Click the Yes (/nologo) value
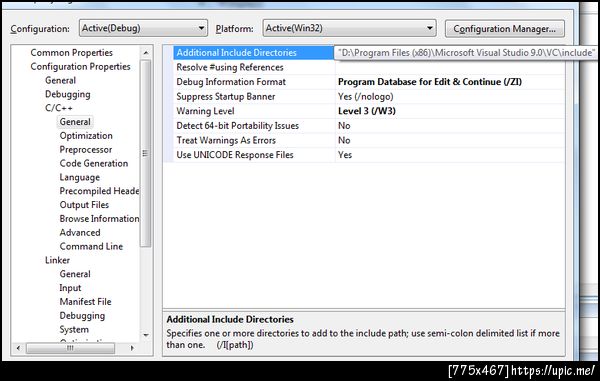This screenshot has height=381, width=600. point(365,96)
